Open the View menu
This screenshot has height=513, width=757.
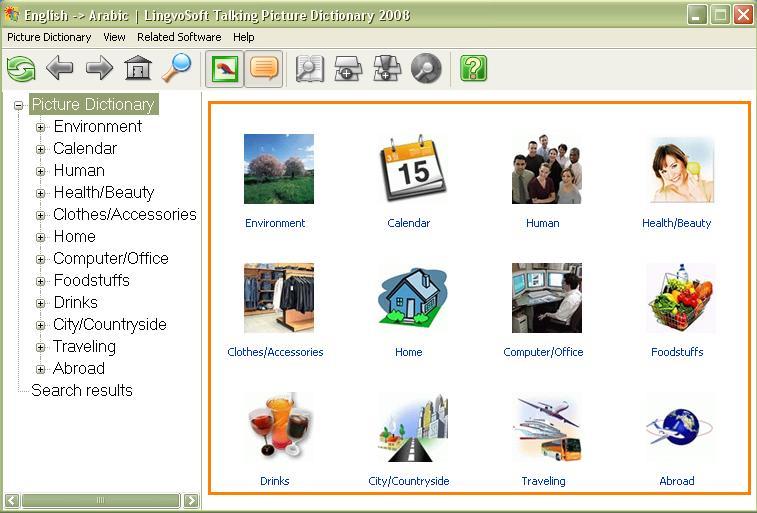pyautogui.click(x=114, y=37)
